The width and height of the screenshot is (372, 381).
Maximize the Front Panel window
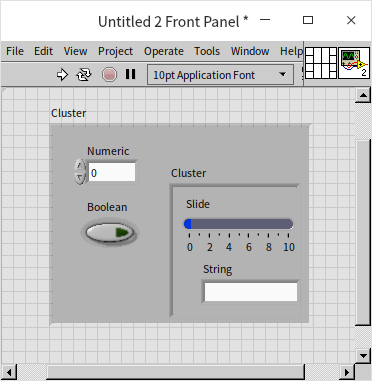308,20
